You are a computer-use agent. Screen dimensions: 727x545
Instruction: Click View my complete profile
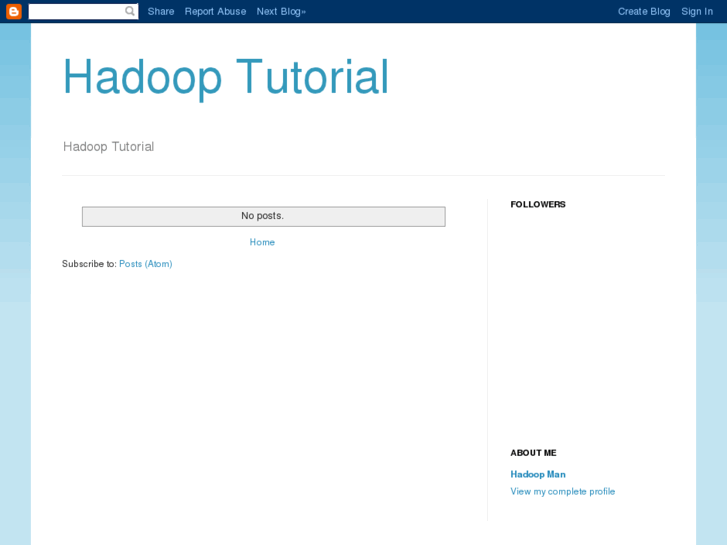562,491
